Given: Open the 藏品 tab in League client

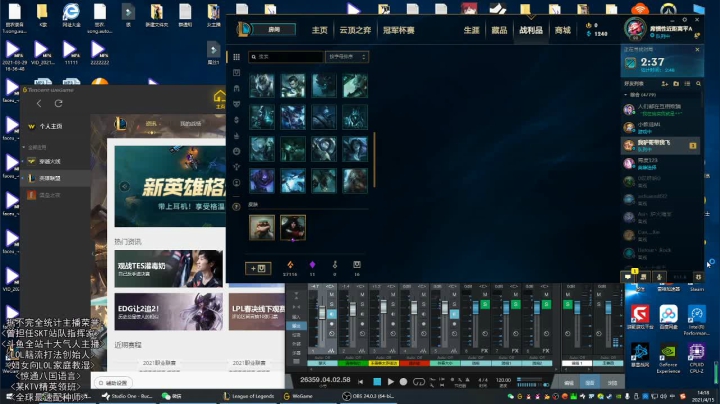Looking at the screenshot, I should click(499, 30).
